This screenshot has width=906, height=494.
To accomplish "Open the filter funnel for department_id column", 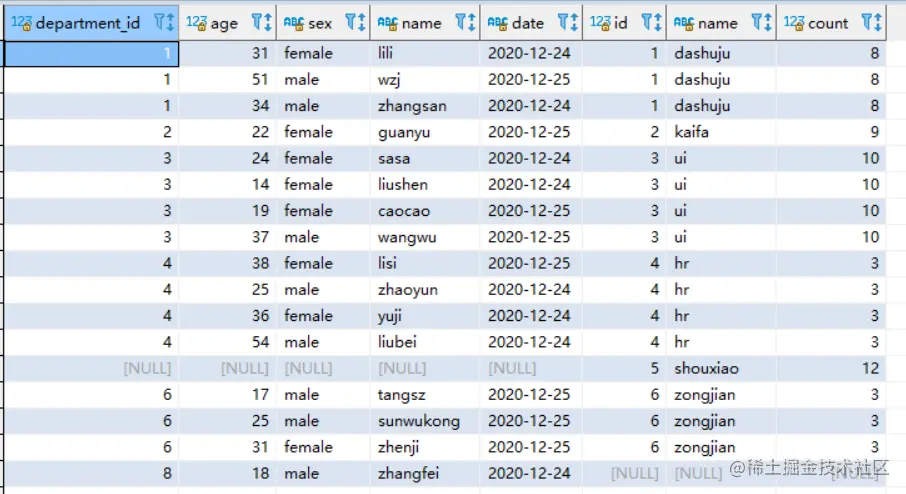I will 159,23.
